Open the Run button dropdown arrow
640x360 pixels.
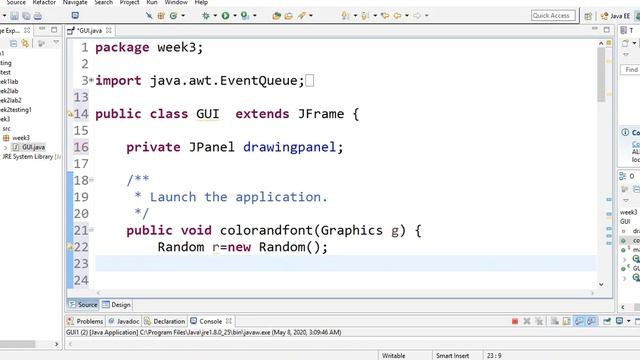tap(235, 16)
